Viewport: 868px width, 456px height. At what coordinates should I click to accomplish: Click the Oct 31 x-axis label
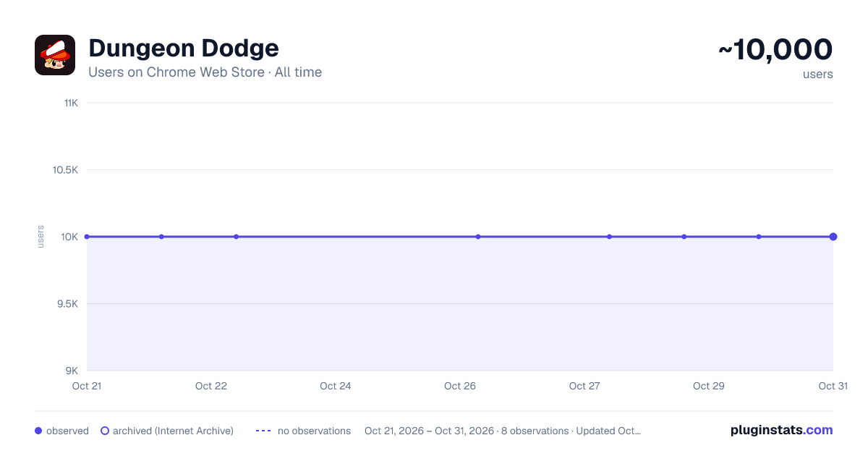(833, 386)
